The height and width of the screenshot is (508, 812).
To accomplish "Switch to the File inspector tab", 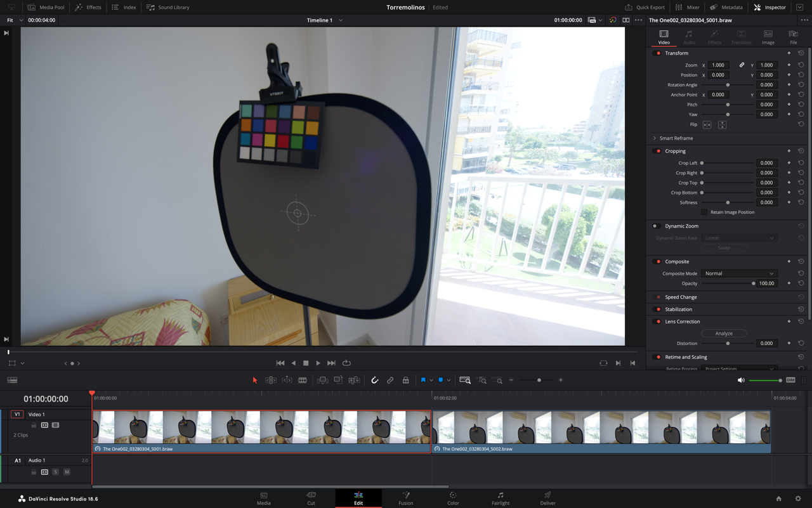I will [793, 37].
